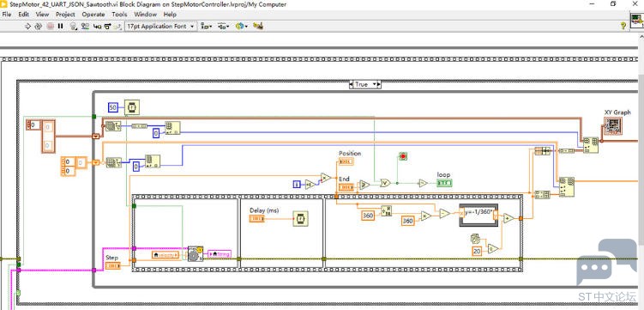
Task: Click the VI icon pane
Action: [636, 21]
